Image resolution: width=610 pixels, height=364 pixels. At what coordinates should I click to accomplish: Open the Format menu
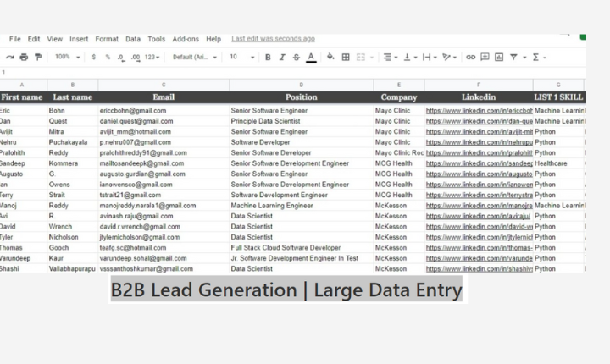(x=107, y=39)
